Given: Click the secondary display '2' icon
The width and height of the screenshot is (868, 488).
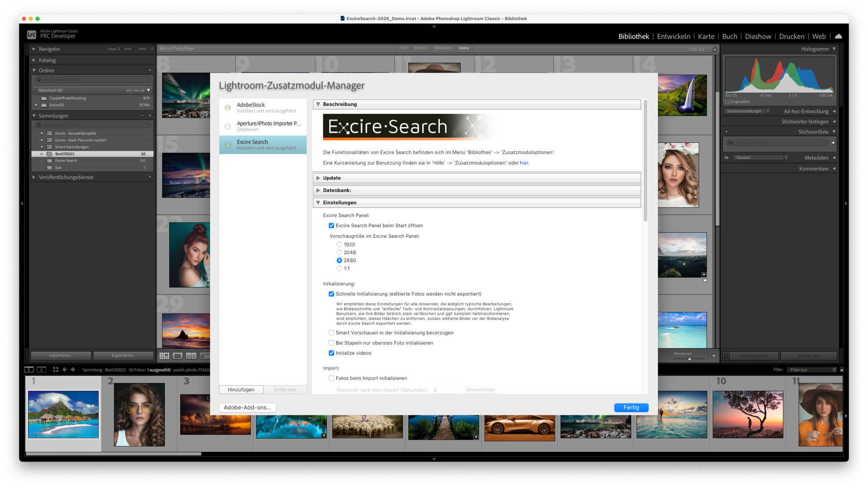Looking at the screenshot, I should pos(42,370).
